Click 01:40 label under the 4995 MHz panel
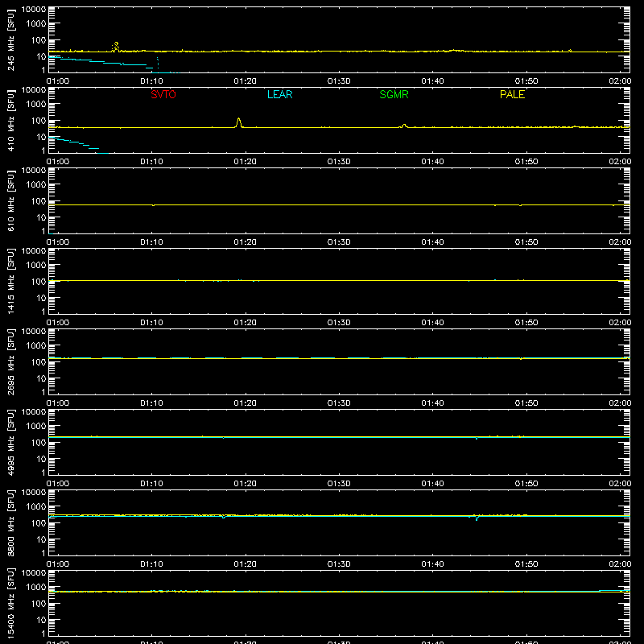Screen dimensions: 644x644 (432, 484)
